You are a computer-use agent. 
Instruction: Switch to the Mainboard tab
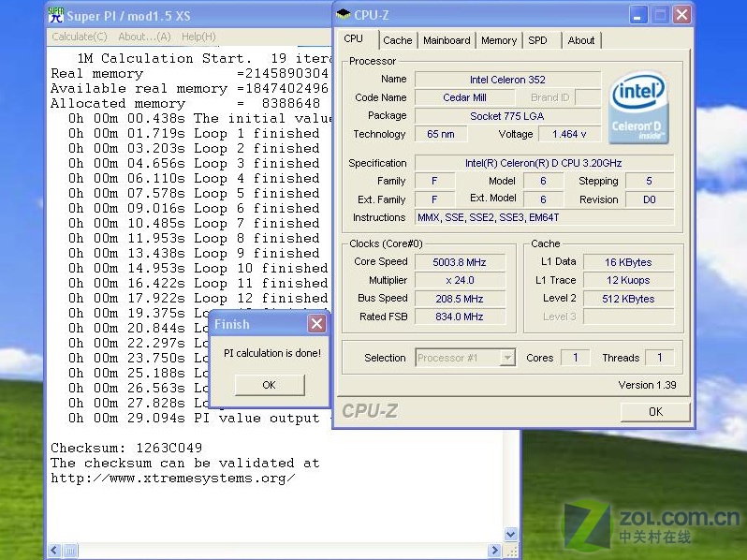[447, 40]
